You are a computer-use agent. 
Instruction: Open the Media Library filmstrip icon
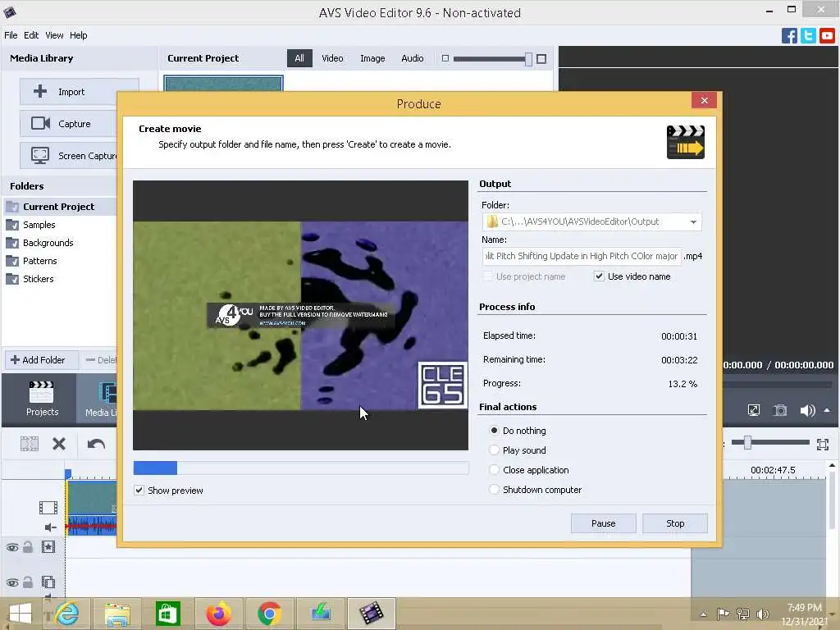click(x=107, y=393)
